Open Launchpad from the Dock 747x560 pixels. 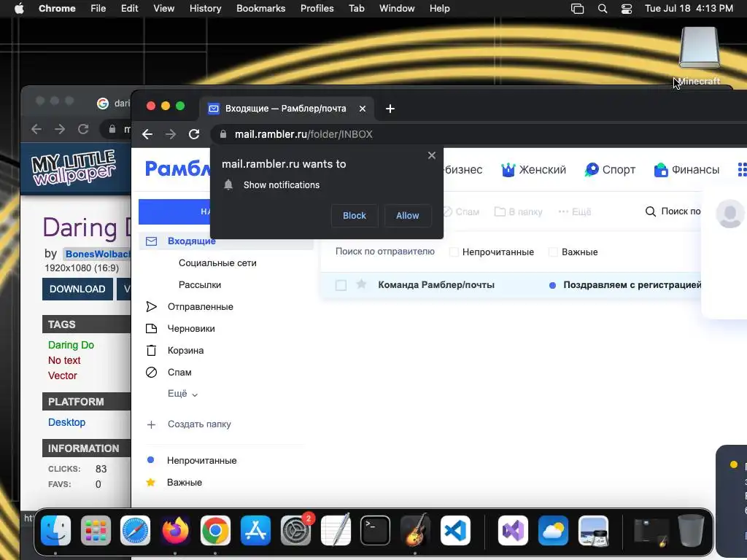96,531
